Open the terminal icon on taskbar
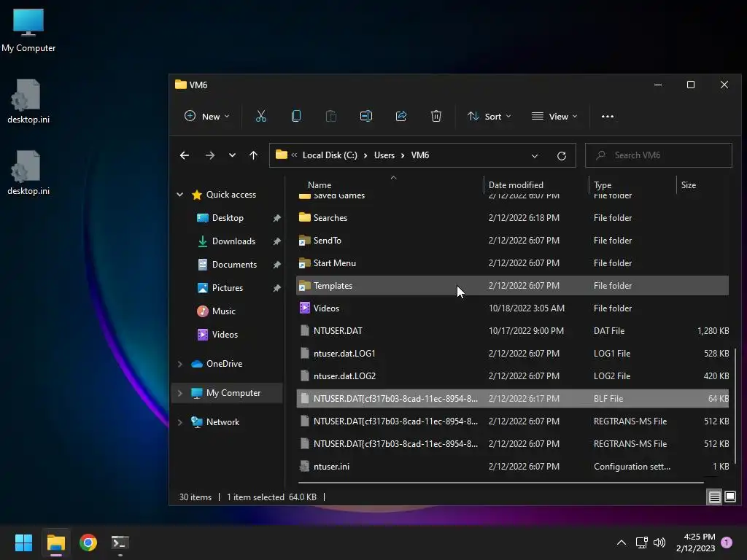The image size is (747, 560). click(x=120, y=542)
